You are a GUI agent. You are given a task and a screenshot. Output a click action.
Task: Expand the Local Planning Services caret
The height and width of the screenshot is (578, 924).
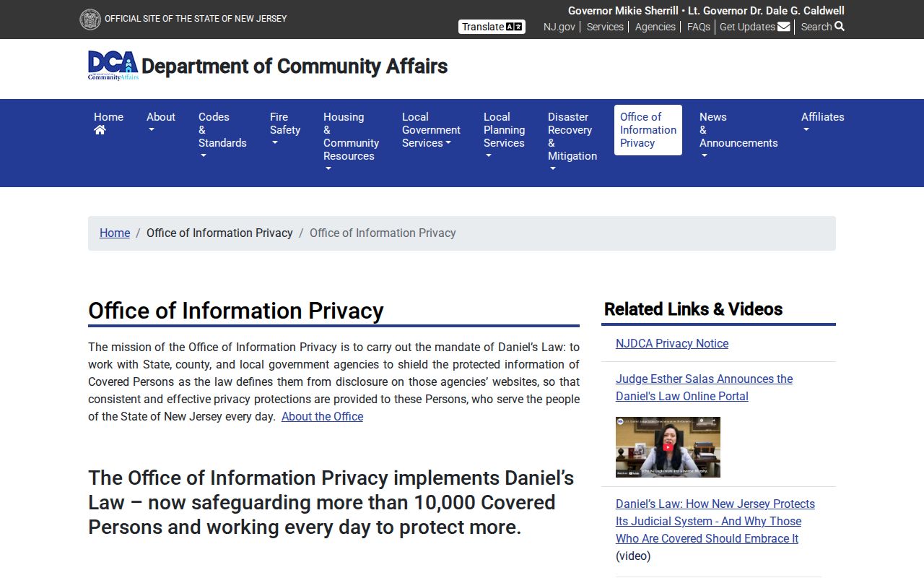[488, 156]
